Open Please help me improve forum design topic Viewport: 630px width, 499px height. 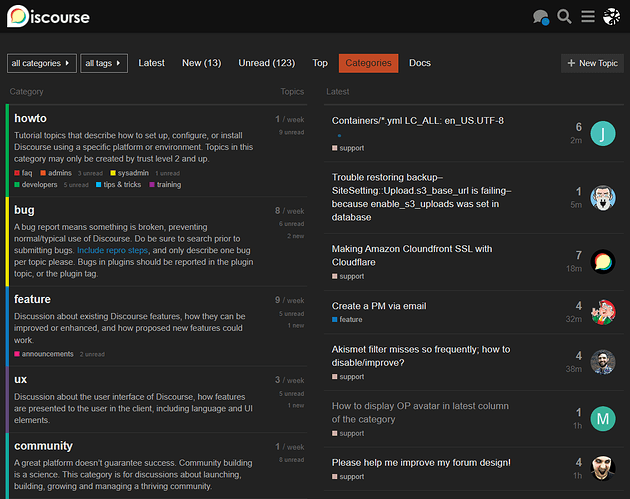tap(421, 463)
